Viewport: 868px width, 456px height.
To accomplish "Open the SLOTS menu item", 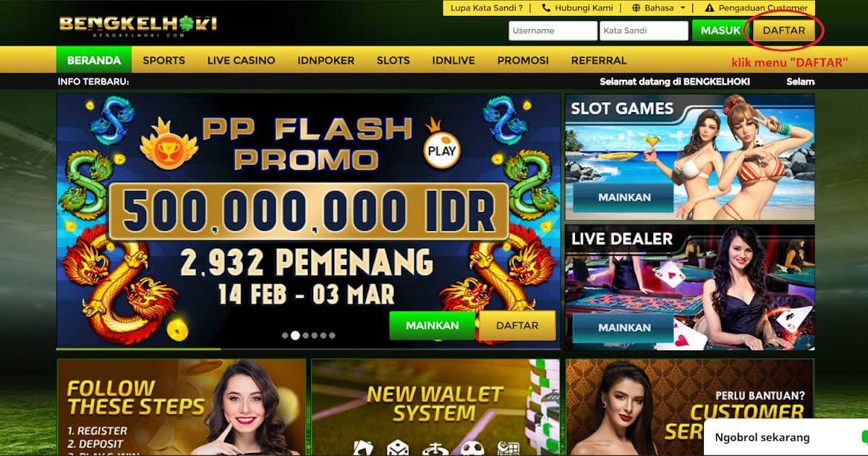I will [393, 60].
